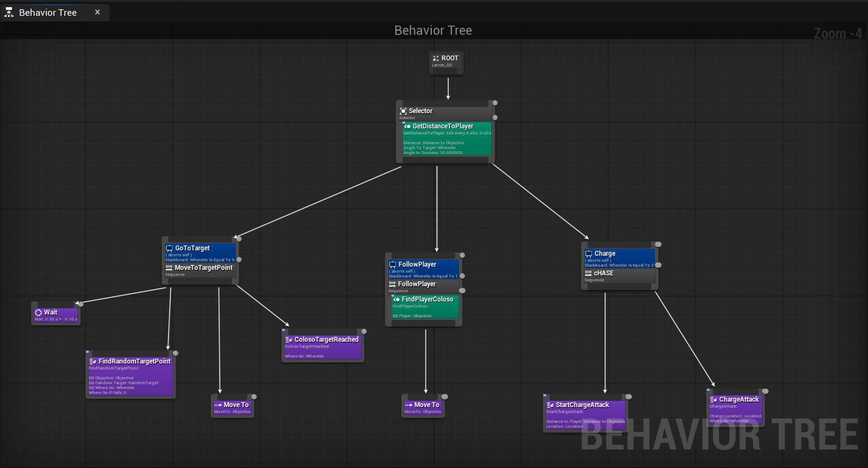
Task: Click the FindRandomTargetPoint task icon
Action: click(x=93, y=361)
